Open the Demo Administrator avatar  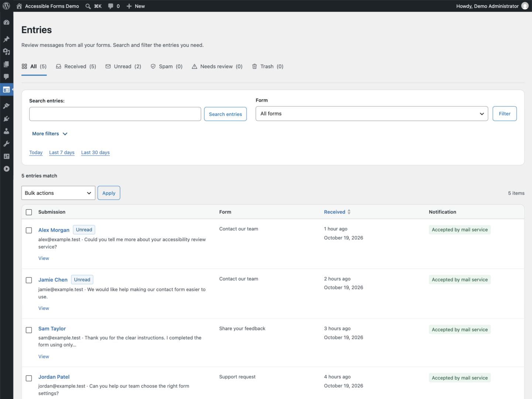click(525, 6)
